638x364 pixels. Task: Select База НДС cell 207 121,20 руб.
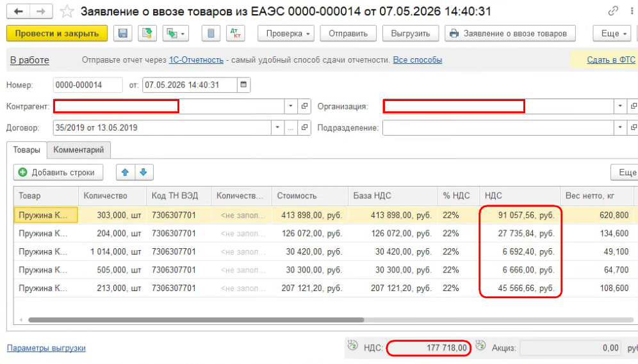pyautogui.click(x=393, y=289)
